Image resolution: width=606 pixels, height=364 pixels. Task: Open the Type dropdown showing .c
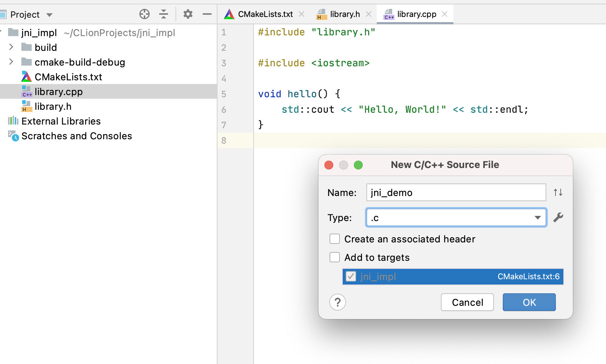tap(537, 218)
